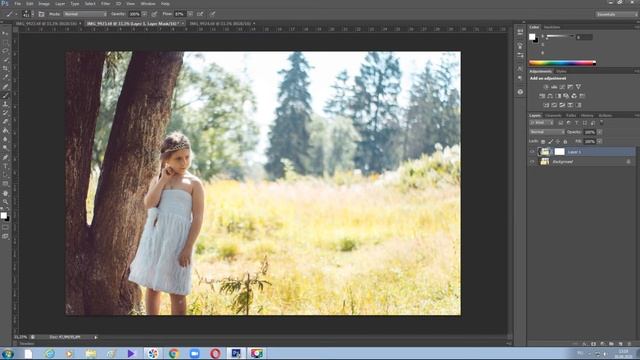Select the Lasso tool
This screenshot has width=640, height=360.
(x=5, y=50)
